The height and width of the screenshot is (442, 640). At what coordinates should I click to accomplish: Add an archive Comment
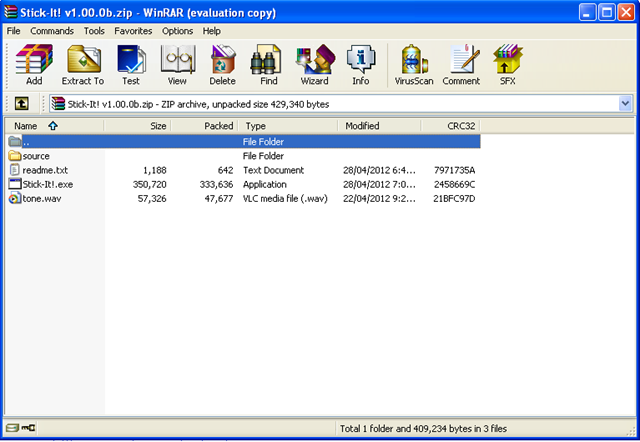(x=461, y=65)
